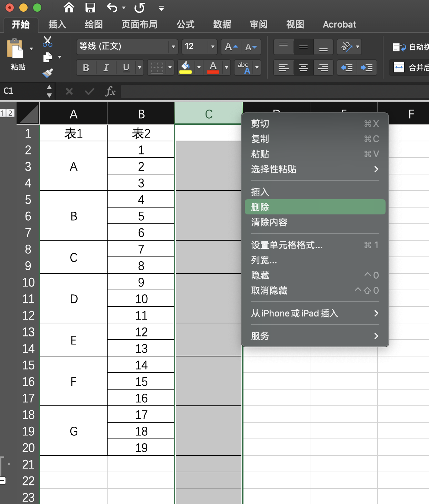Click inside the formula bar

click(x=241, y=91)
